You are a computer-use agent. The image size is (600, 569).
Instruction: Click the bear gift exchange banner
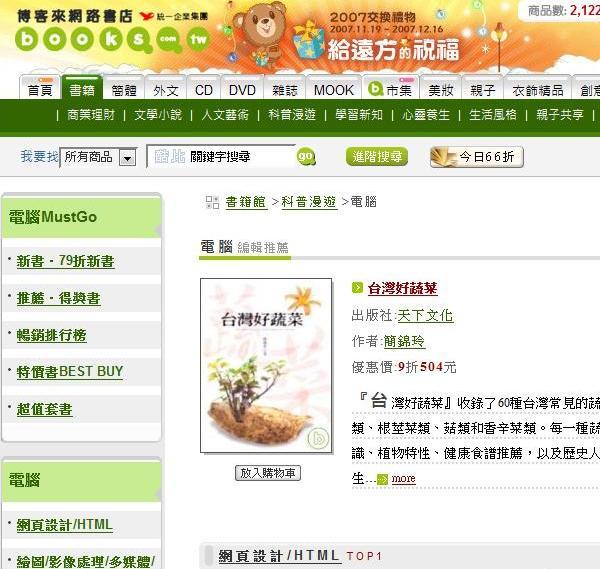coord(344,37)
